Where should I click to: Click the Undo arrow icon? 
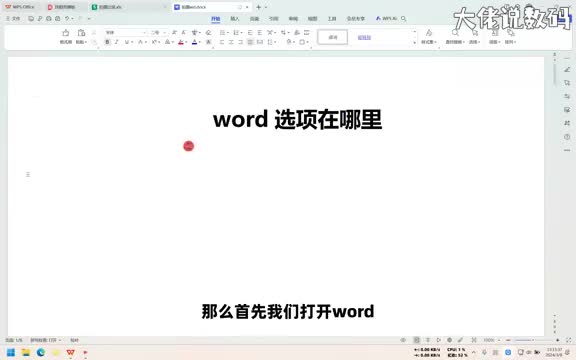(x=67, y=18)
